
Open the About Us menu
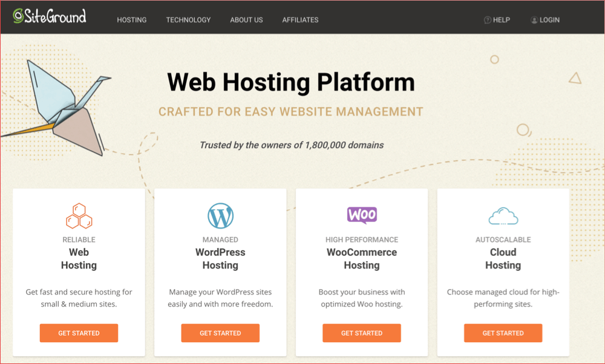tap(246, 20)
